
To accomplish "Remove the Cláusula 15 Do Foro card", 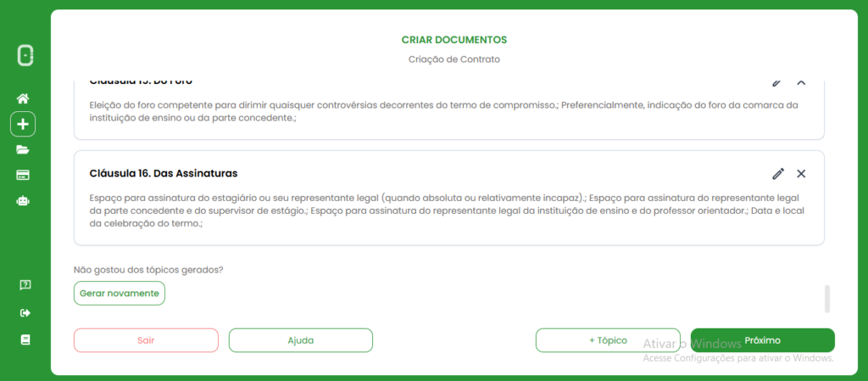I will pos(801,82).
